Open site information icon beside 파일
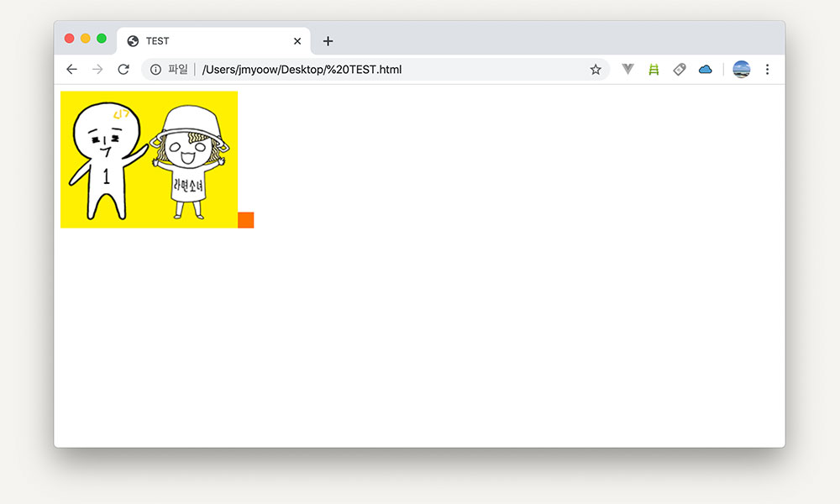840x504 pixels. coord(155,70)
